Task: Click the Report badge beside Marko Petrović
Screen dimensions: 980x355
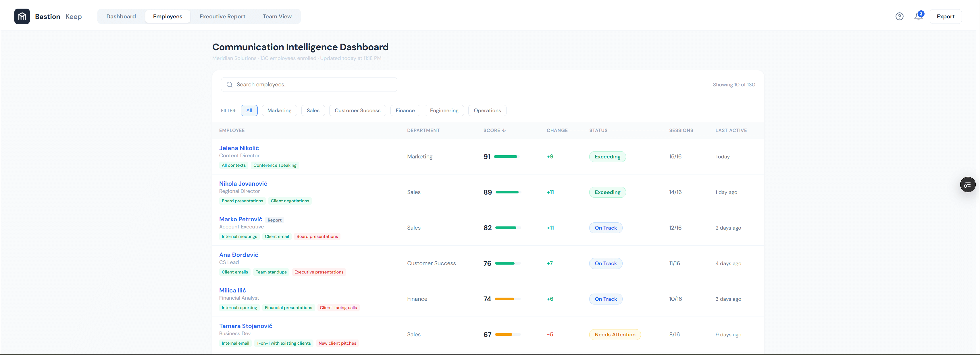Action: coord(274,220)
